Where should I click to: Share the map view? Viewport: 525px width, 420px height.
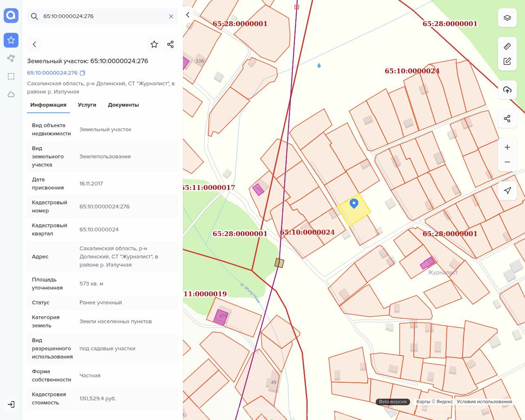(507, 119)
